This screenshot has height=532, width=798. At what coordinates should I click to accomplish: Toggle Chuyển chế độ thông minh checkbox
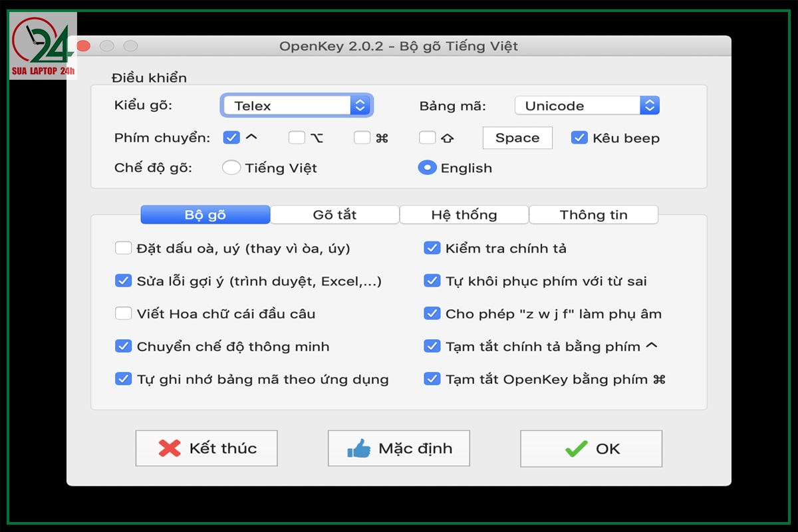tap(123, 346)
